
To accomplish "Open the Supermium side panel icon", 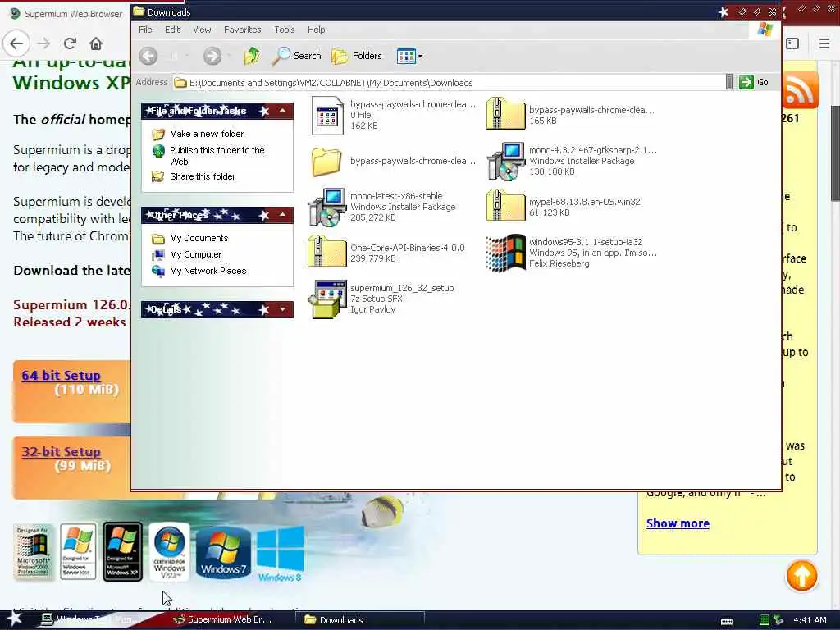I will [x=793, y=43].
